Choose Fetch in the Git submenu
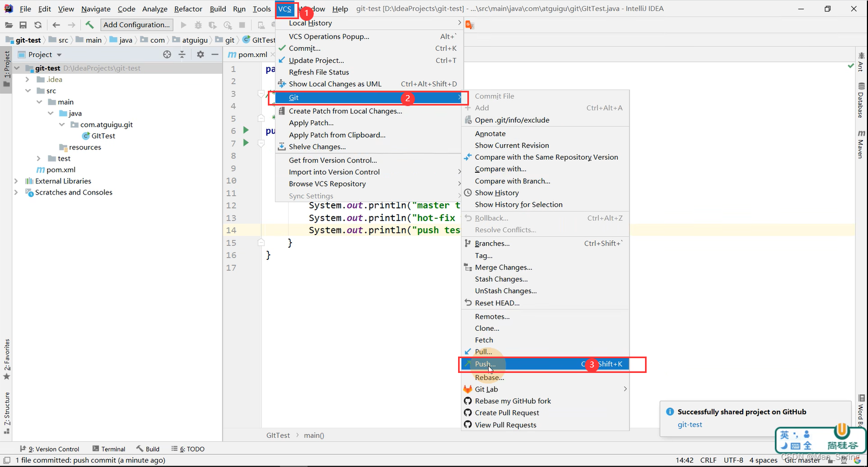The image size is (868, 467). point(546,340)
